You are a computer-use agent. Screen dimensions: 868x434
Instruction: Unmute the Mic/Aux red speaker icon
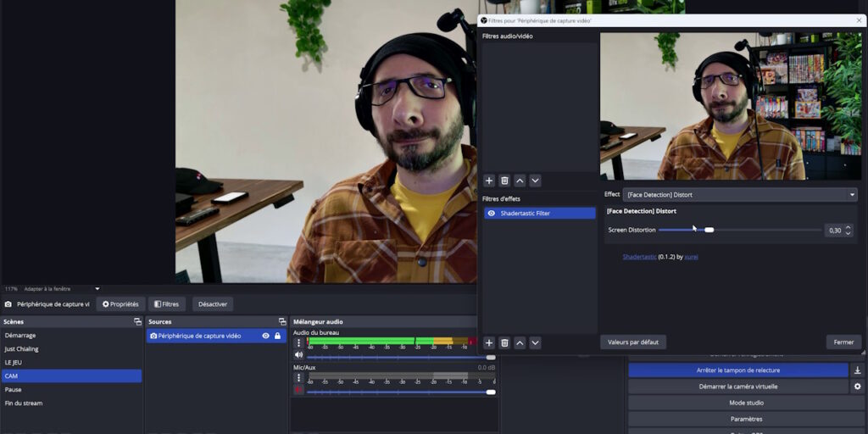[299, 390]
